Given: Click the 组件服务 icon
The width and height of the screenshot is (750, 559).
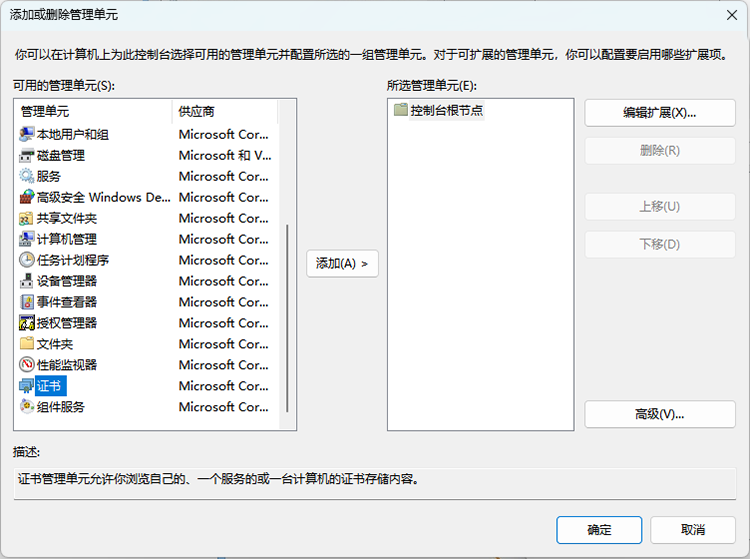Looking at the screenshot, I should 26,407.
